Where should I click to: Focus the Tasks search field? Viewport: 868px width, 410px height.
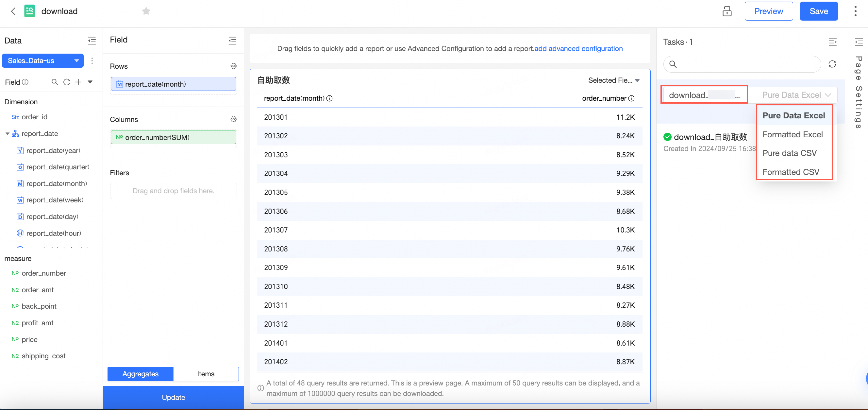tap(742, 64)
